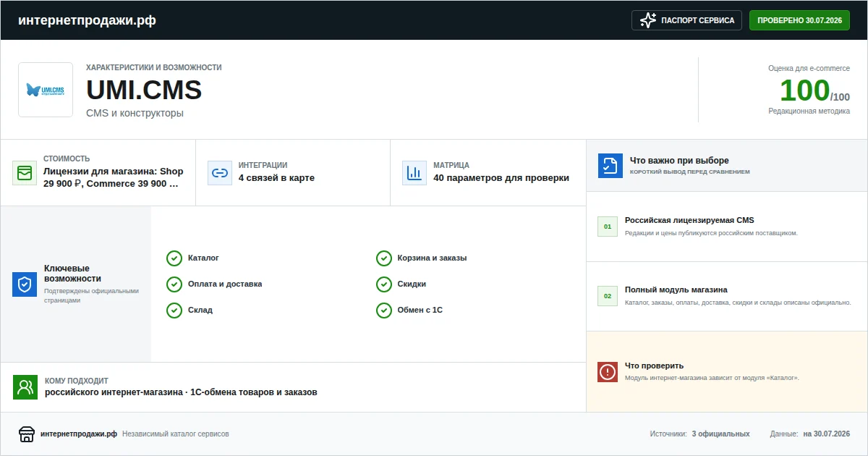Click the Российская лицензируемая CMS title
Screen dimensions: 868x456
(x=689, y=220)
